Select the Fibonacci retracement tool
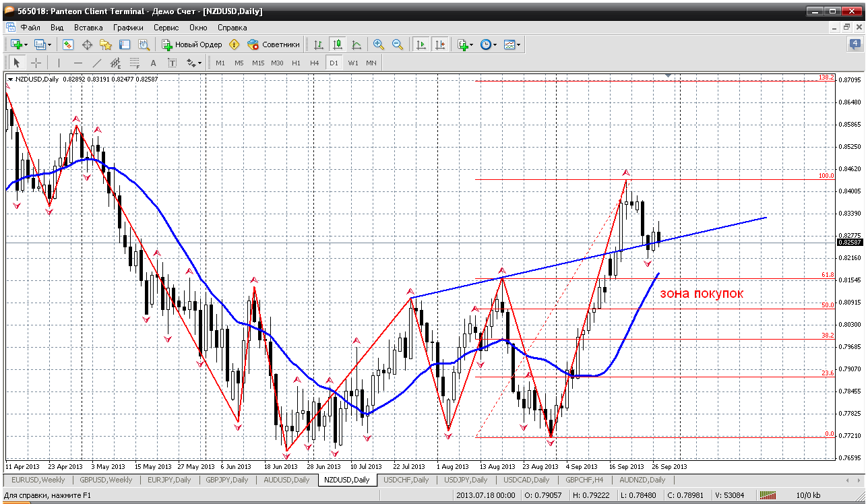This screenshot has height=504, width=868. (135, 63)
